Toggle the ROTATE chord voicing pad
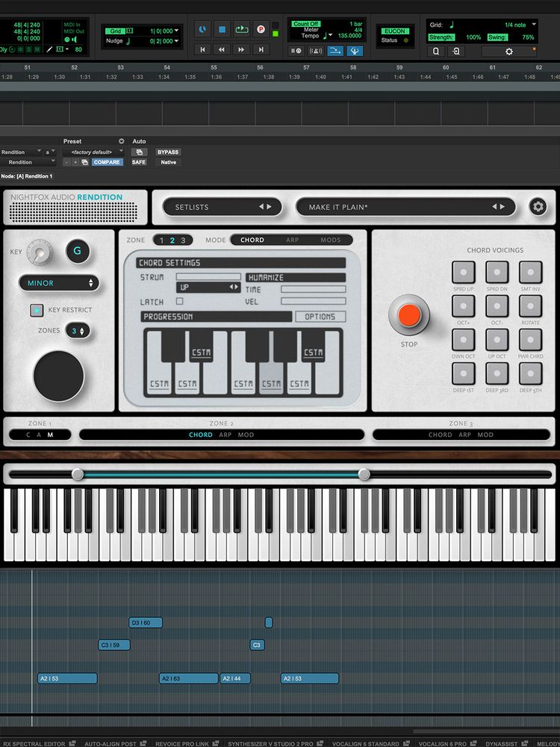 (530, 306)
